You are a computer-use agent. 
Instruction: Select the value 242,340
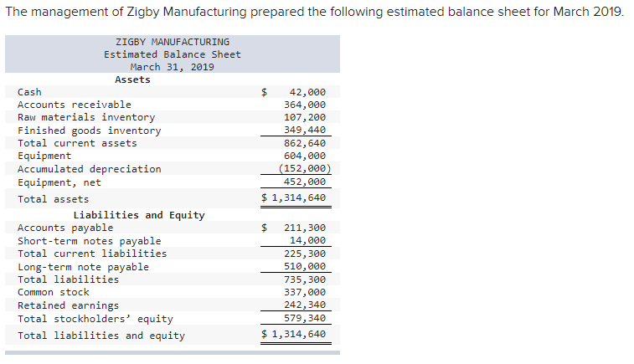coord(305,305)
